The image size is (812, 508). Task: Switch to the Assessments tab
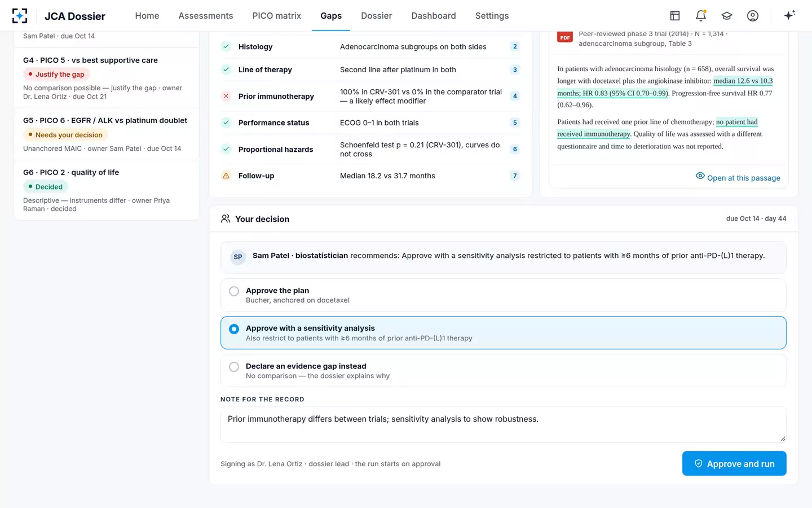206,16
